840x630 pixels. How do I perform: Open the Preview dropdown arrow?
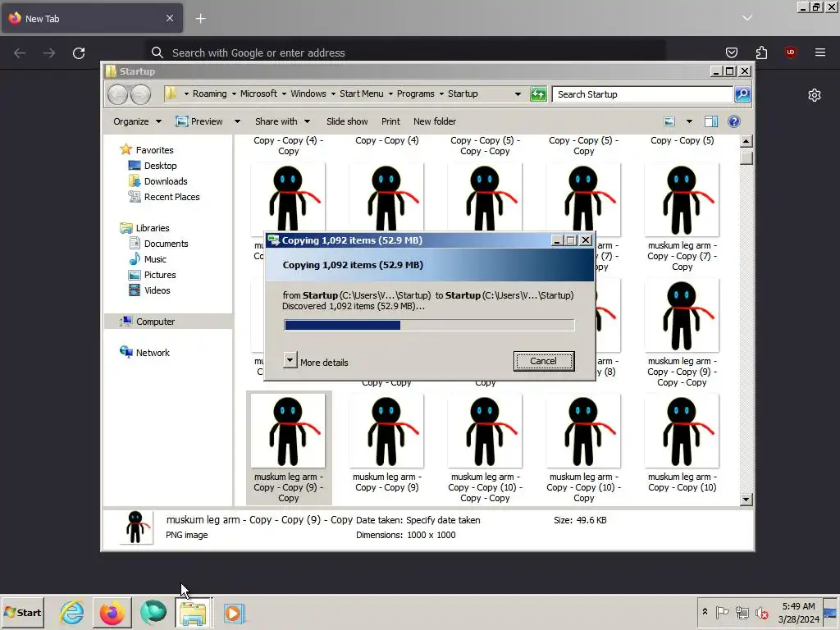[237, 121]
